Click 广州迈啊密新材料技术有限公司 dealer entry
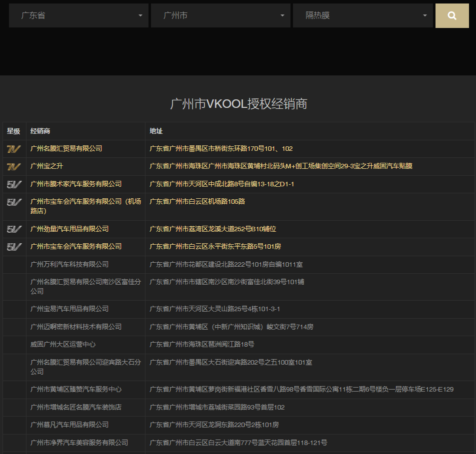The image size is (476, 454). [76, 327]
